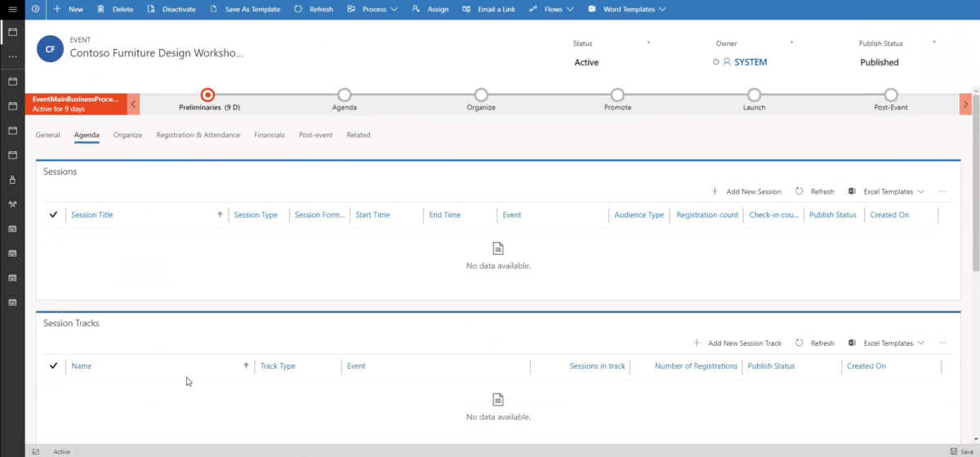Click Add New Session Track
Image resolution: width=980 pixels, height=457 pixels.
737,343
